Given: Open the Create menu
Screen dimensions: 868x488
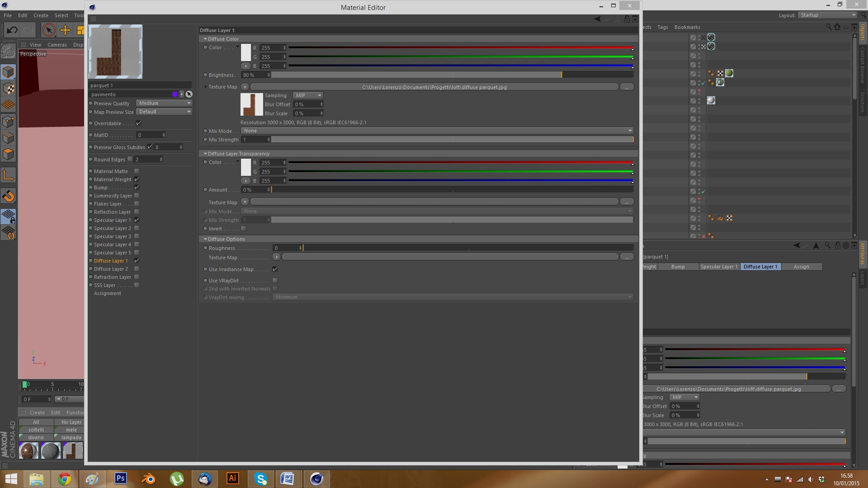Looking at the screenshot, I should [41, 15].
